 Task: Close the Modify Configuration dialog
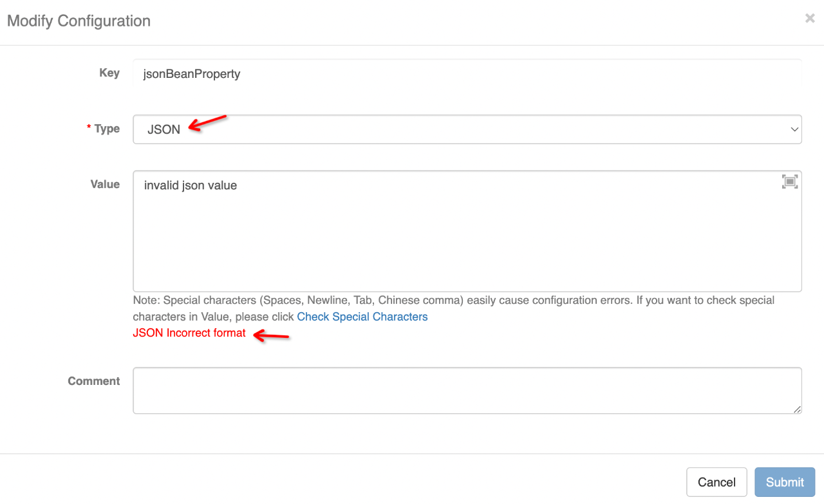click(810, 19)
